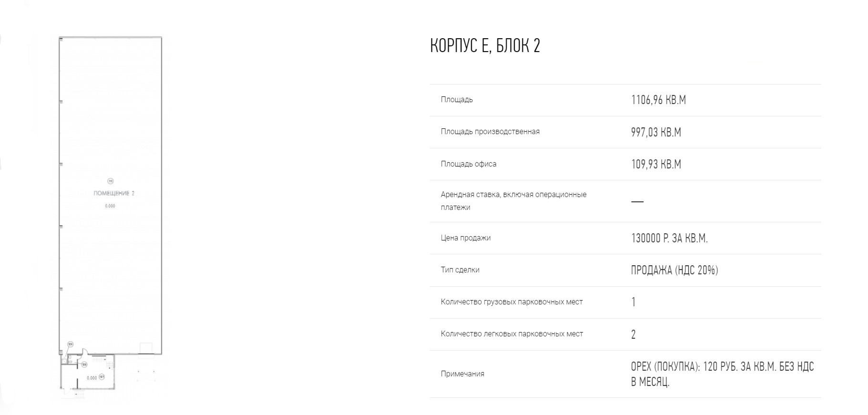Click the 109,93 КВ.М office area value
The image size is (868, 415).
[x=656, y=164]
